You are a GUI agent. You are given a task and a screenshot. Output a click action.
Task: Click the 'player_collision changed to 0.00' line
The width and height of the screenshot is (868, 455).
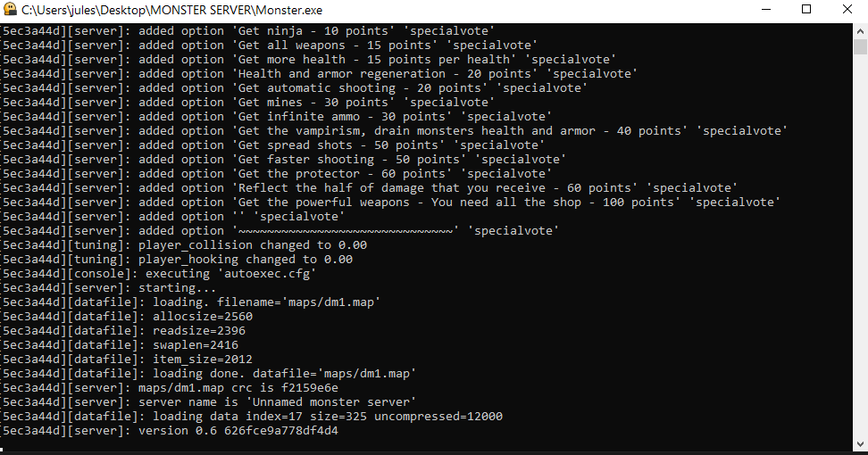(184, 245)
